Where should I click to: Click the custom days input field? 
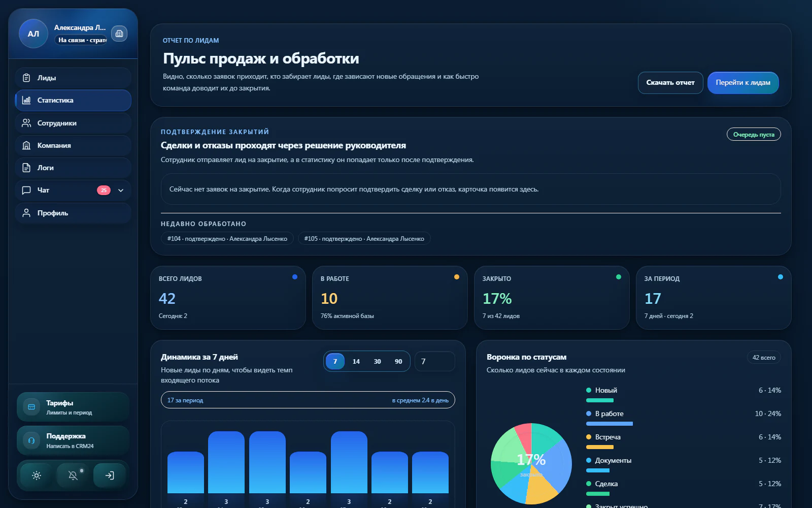tap(435, 362)
